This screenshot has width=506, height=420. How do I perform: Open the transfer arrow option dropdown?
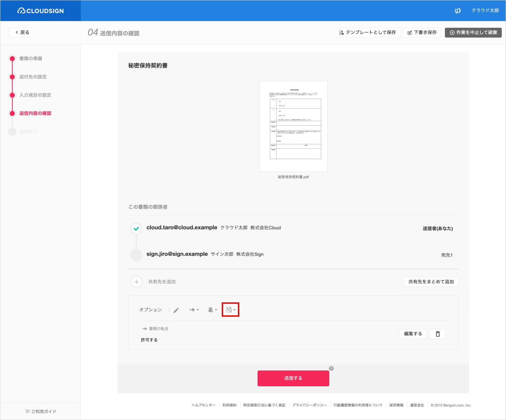click(194, 310)
